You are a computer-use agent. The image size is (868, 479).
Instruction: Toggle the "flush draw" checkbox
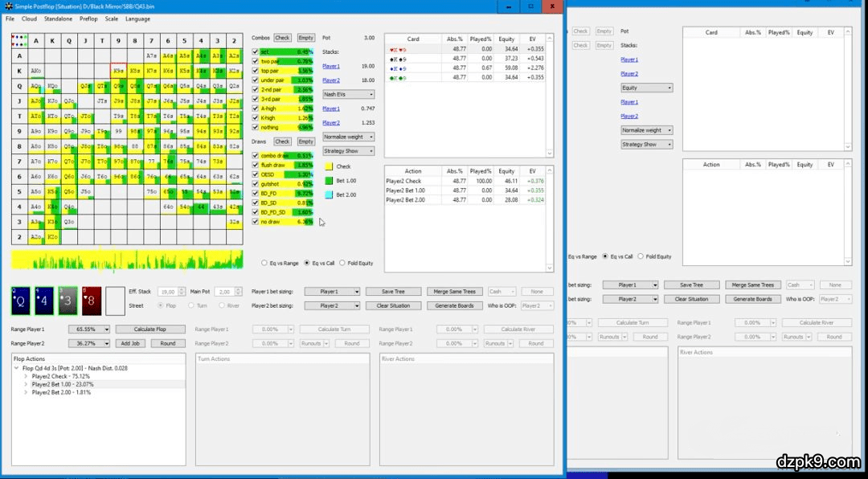pos(256,165)
